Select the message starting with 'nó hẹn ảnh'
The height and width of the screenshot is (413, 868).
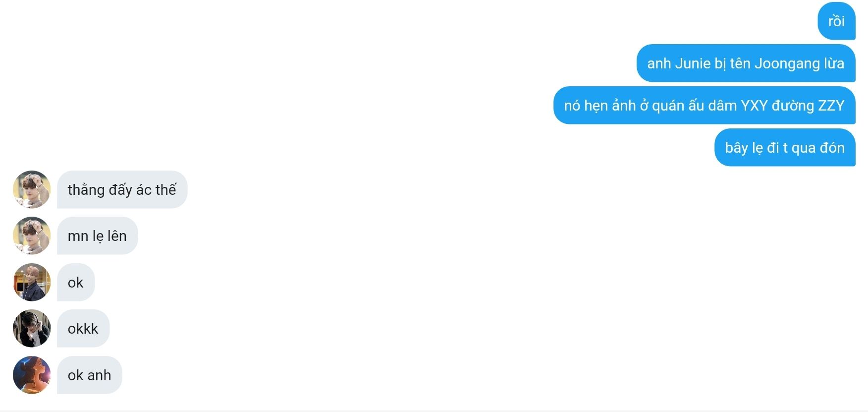point(704,106)
